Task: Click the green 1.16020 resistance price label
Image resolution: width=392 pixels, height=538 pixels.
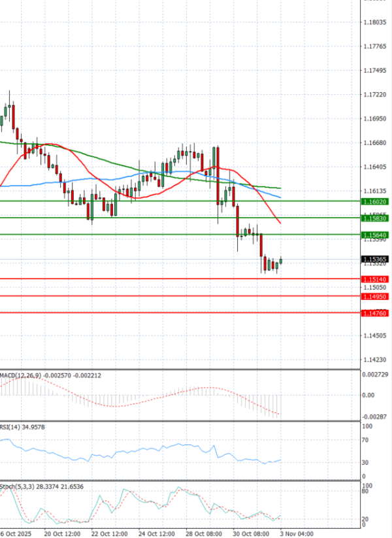Action: (375, 202)
